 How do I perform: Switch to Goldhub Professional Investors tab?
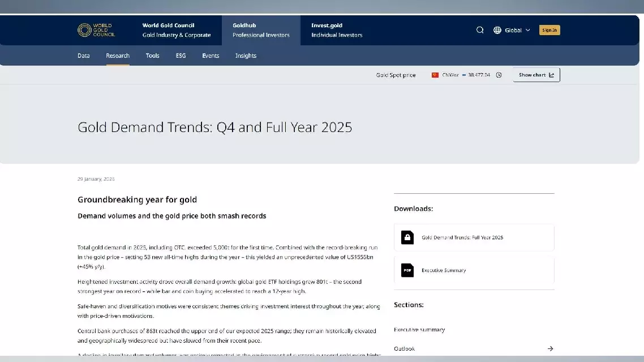261,30
